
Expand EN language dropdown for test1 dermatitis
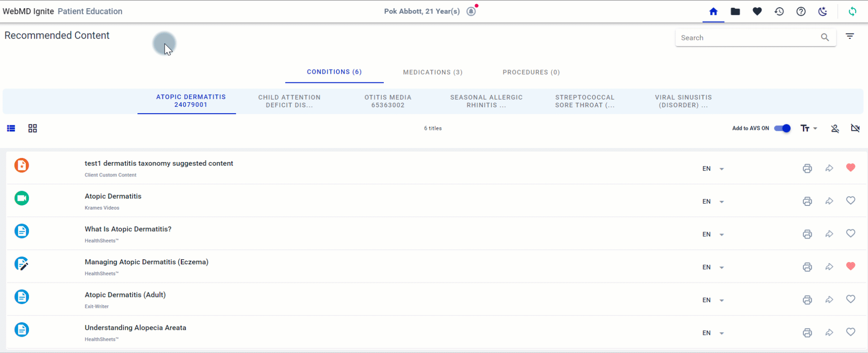722,169
